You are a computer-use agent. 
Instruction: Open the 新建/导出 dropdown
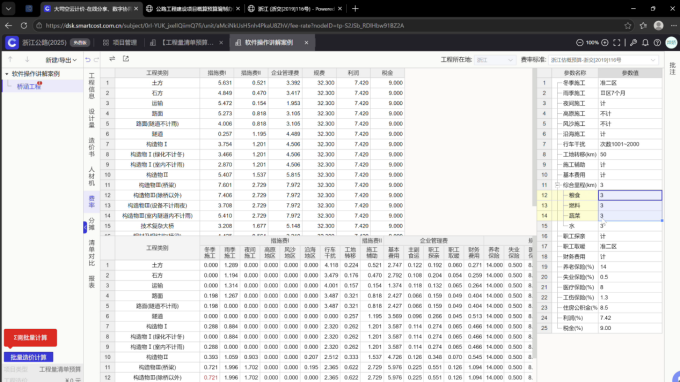(x=61, y=60)
